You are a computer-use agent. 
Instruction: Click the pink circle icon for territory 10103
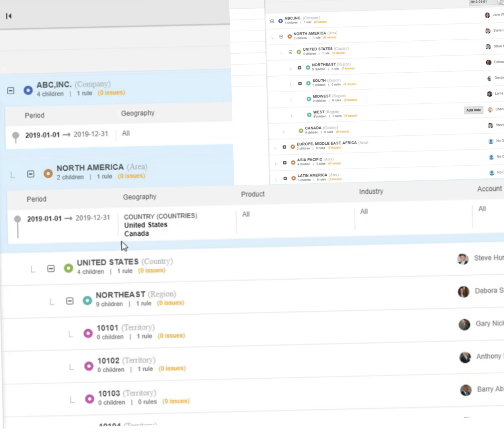[90, 399]
